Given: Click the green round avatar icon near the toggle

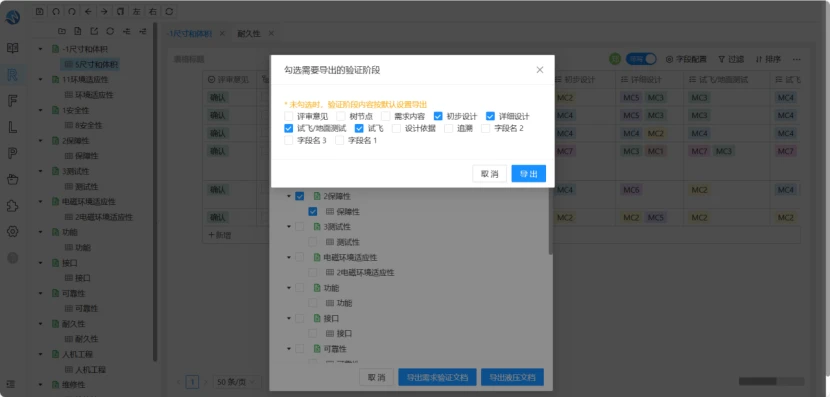Looking at the screenshot, I should pyautogui.click(x=615, y=59).
